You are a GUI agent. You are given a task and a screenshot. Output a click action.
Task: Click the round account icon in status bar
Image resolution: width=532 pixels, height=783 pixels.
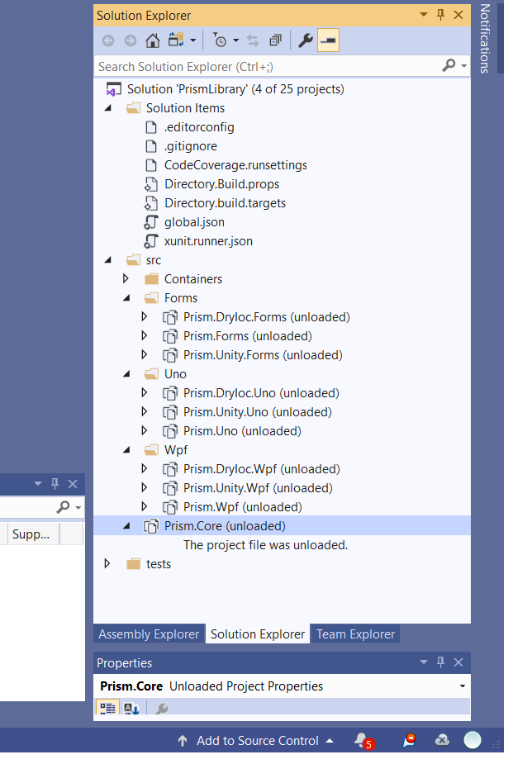click(472, 740)
